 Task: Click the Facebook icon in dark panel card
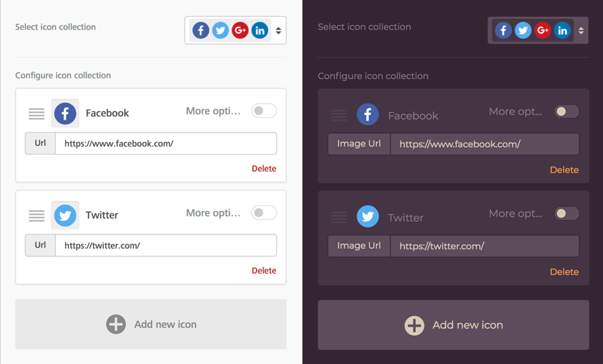click(368, 114)
